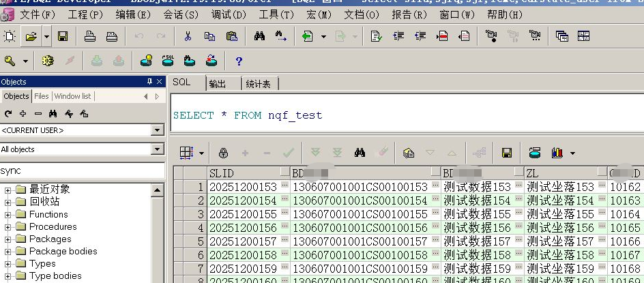Click the Fetch next page icon
Viewport: 644px width, 283px height.
click(x=315, y=153)
